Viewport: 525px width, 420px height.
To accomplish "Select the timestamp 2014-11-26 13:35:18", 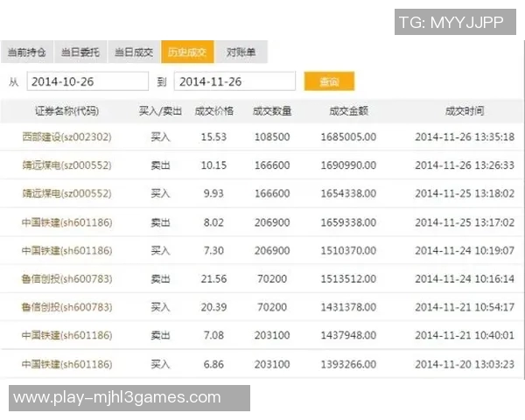I will pos(465,137).
